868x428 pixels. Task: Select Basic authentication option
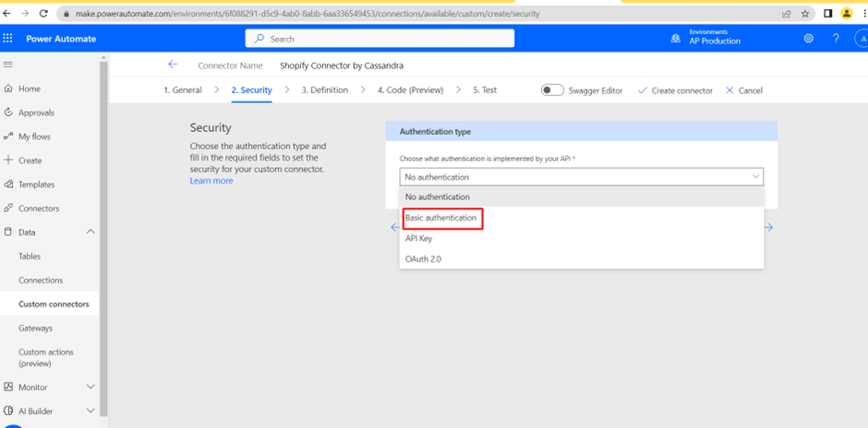coord(581,218)
